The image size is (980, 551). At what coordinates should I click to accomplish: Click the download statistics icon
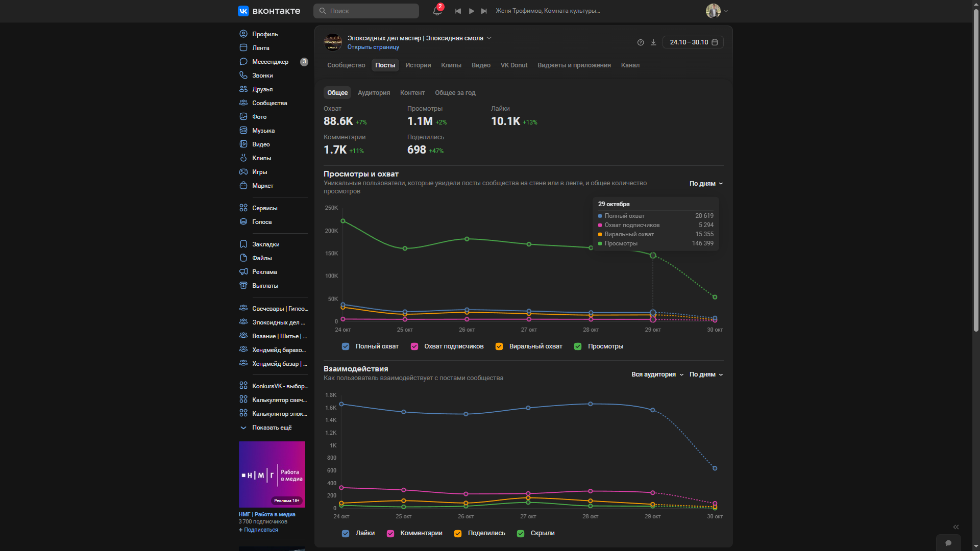click(x=653, y=42)
